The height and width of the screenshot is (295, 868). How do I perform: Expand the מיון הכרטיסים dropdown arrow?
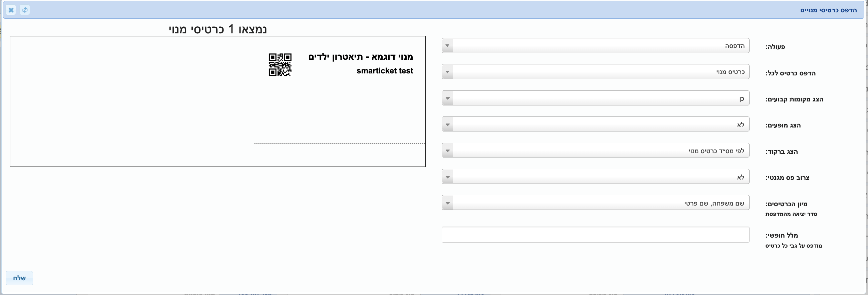click(x=447, y=203)
